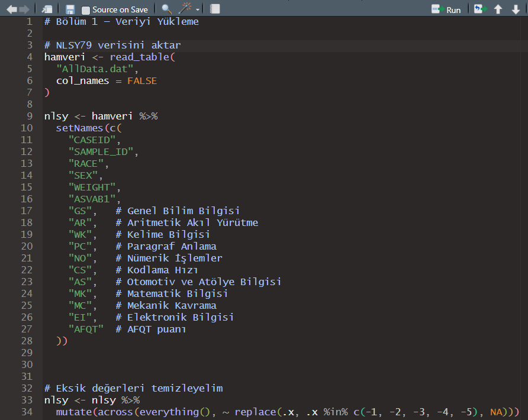Click line number 1 in the gutter
This screenshot has width=528, height=420.
click(29, 21)
